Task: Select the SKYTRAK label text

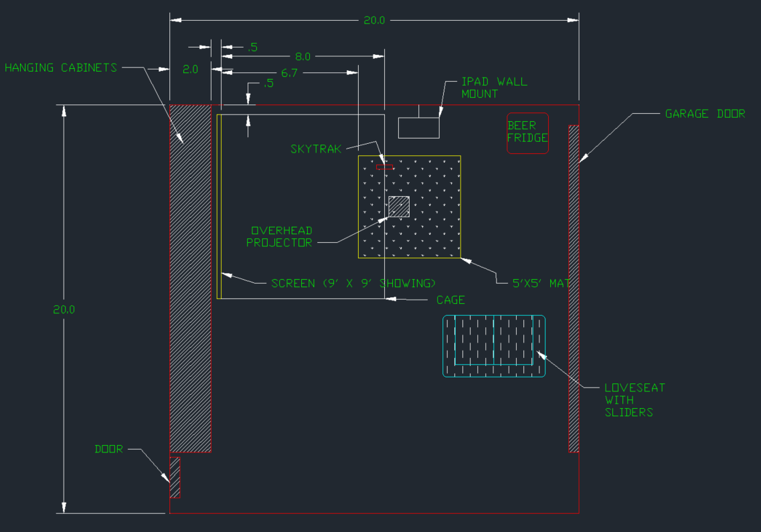Action: point(316,149)
